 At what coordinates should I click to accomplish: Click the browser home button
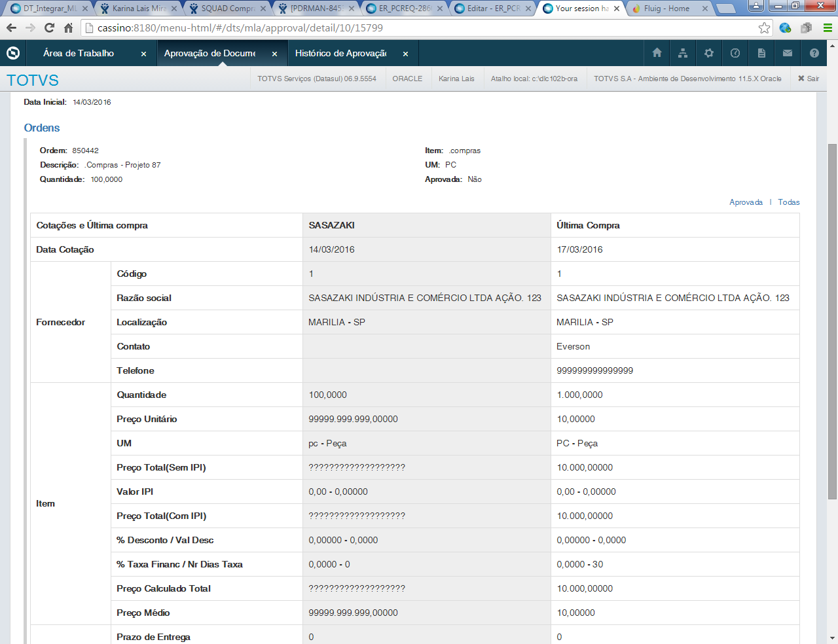pos(68,27)
